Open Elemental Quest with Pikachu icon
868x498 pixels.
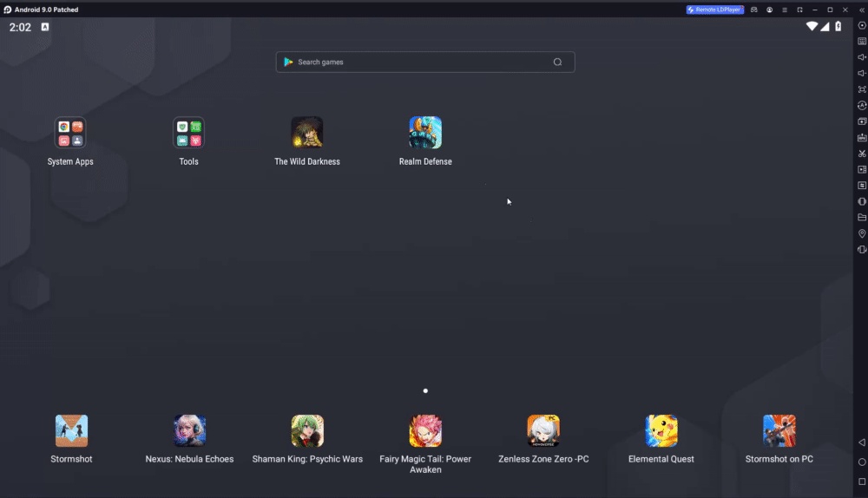tap(661, 430)
